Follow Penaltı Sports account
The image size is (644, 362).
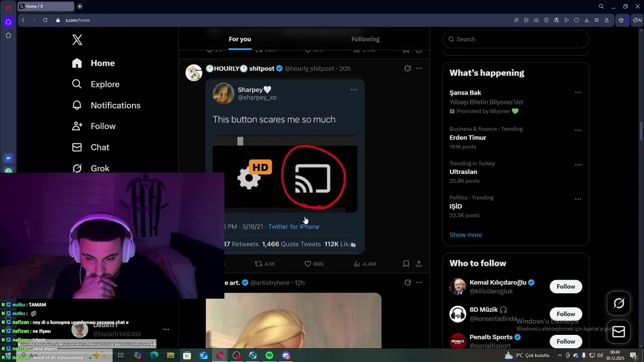(x=566, y=341)
